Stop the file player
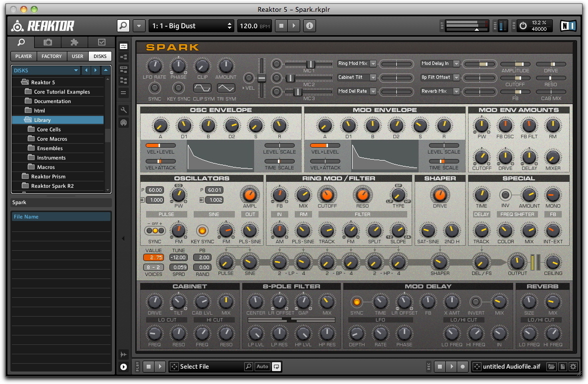Image resolution: width=588 pixels, height=384 pixels. (149, 367)
